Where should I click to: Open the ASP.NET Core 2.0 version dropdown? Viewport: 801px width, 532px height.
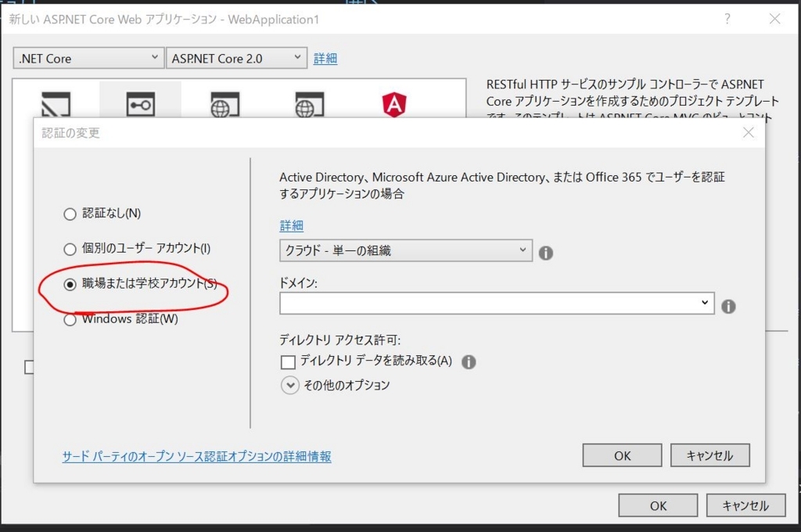tap(236, 58)
